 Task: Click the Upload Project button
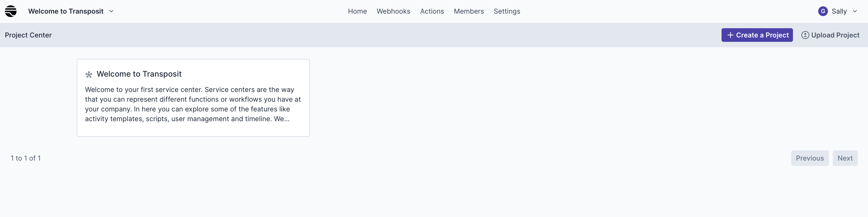(x=830, y=35)
